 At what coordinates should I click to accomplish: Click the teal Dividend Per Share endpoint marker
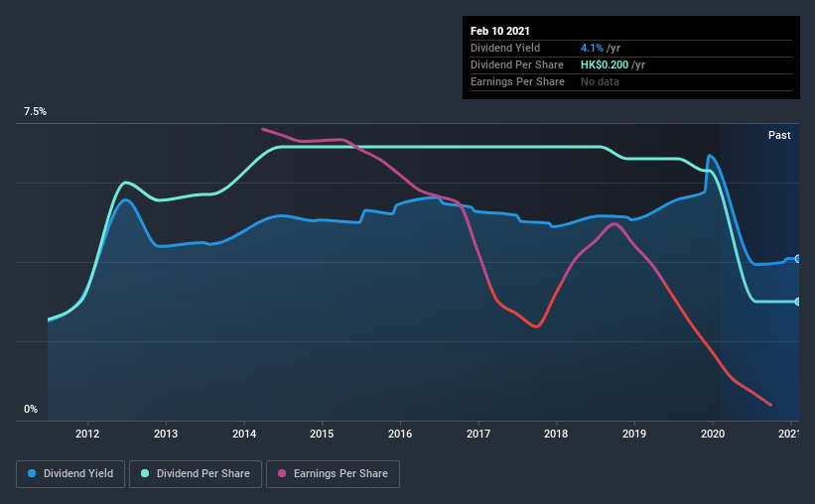tap(797, 302)
